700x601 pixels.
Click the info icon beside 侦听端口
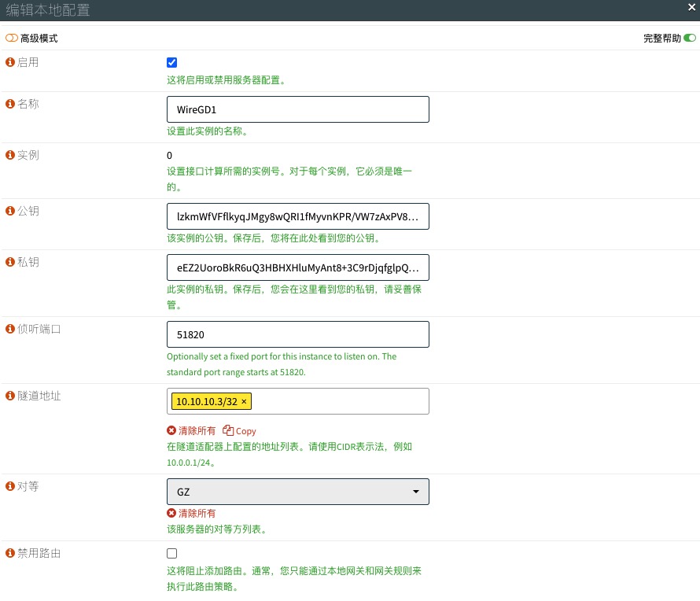click(x=10, y=329)
